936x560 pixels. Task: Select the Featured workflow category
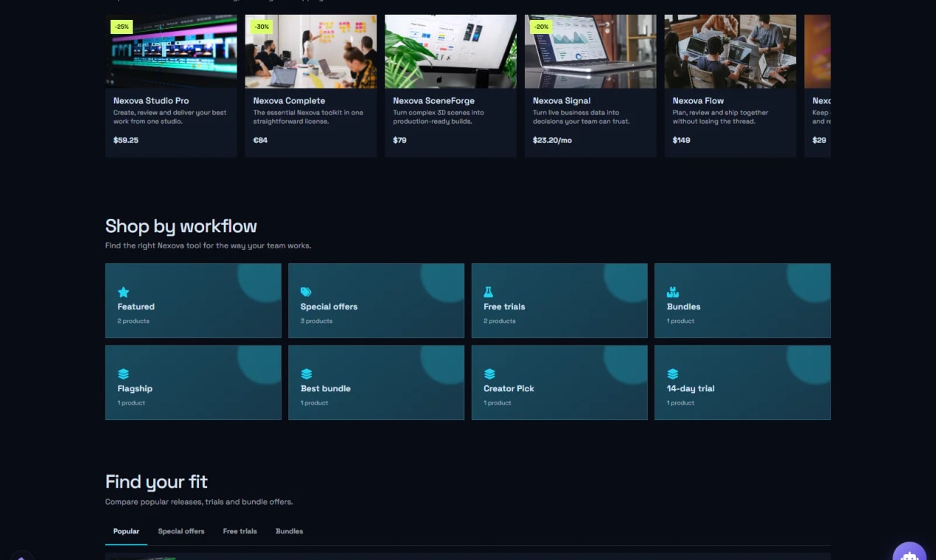click(x=193, y=301)
